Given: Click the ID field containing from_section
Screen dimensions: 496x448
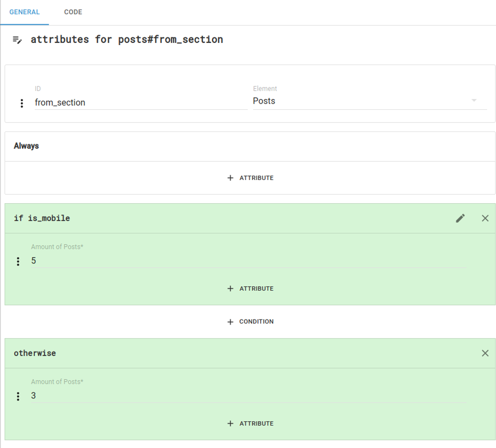Looking at the screenshot, I should [x=140, y=103].
